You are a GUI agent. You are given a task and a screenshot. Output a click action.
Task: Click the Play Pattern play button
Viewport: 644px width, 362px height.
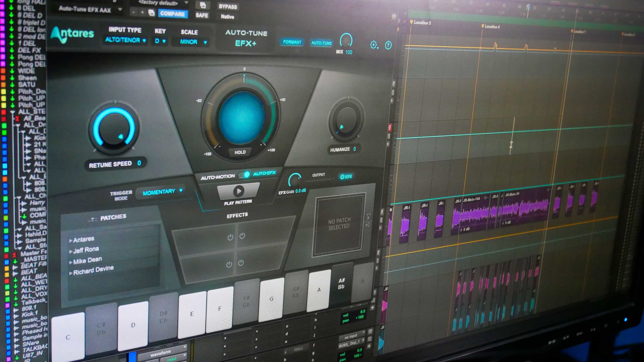coord(238,191)
